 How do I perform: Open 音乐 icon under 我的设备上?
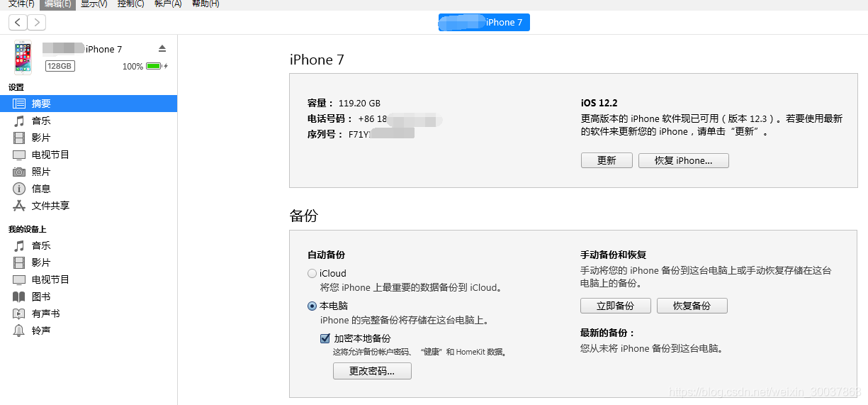tap(19, 245)
